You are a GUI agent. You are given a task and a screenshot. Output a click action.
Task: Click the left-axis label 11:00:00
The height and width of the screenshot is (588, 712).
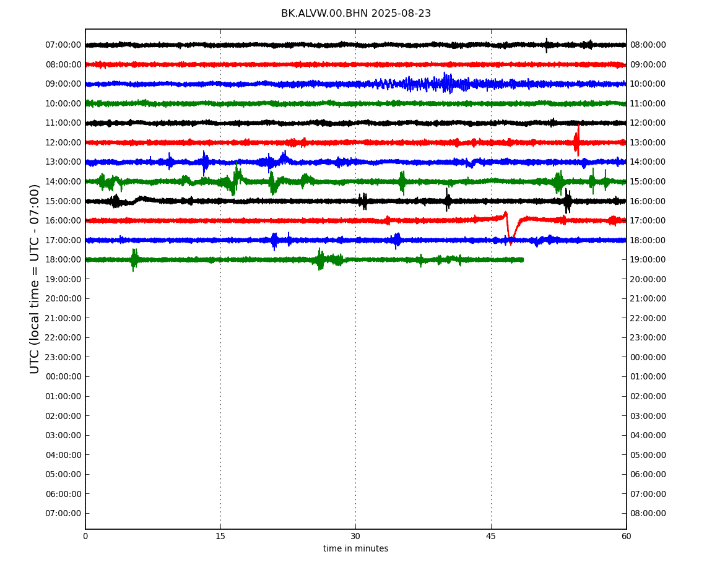click(63, 123)
